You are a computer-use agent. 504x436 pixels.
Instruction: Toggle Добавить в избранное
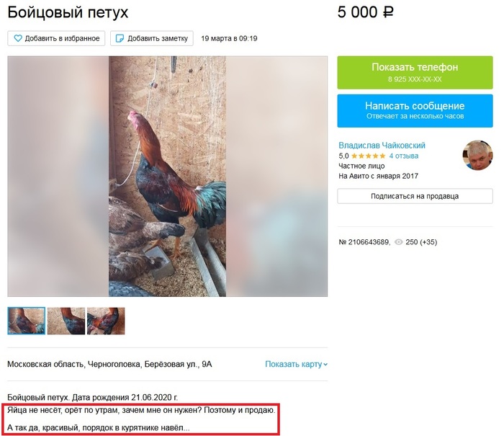pos(56,38)
